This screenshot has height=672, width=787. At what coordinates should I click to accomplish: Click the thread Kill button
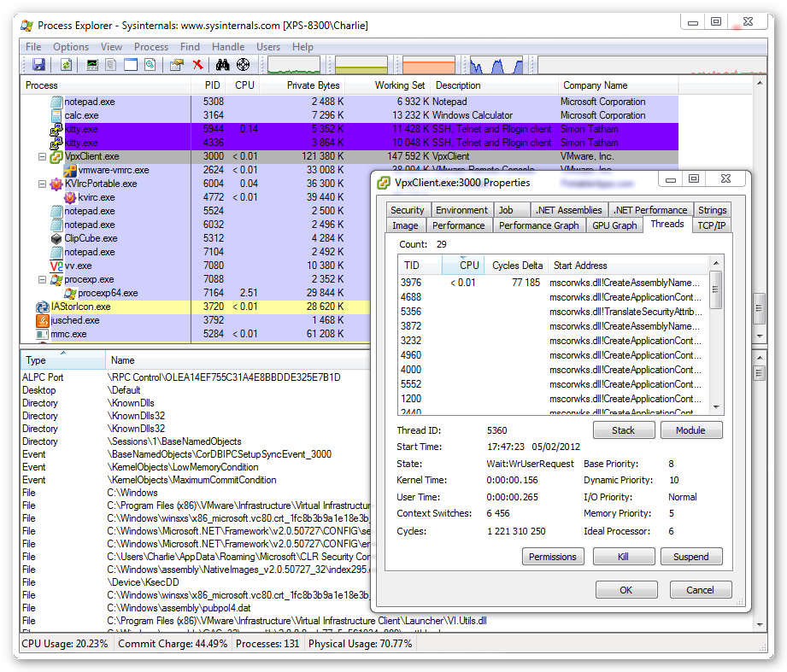(624, 557)
